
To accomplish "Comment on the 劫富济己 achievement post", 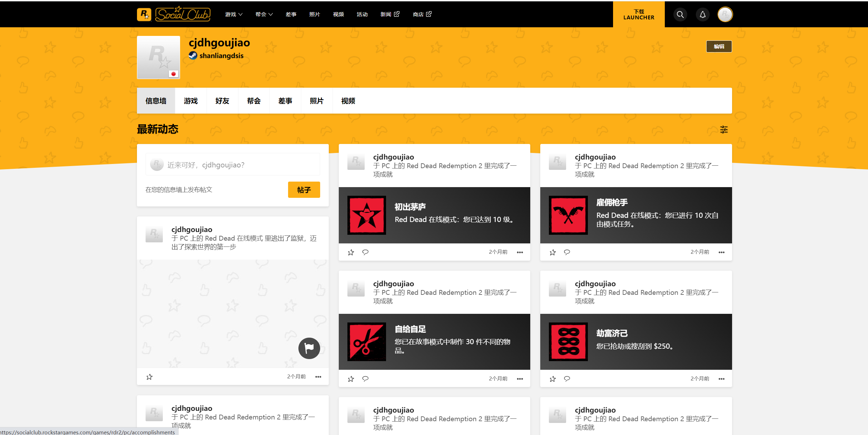I will click(567, 379).
